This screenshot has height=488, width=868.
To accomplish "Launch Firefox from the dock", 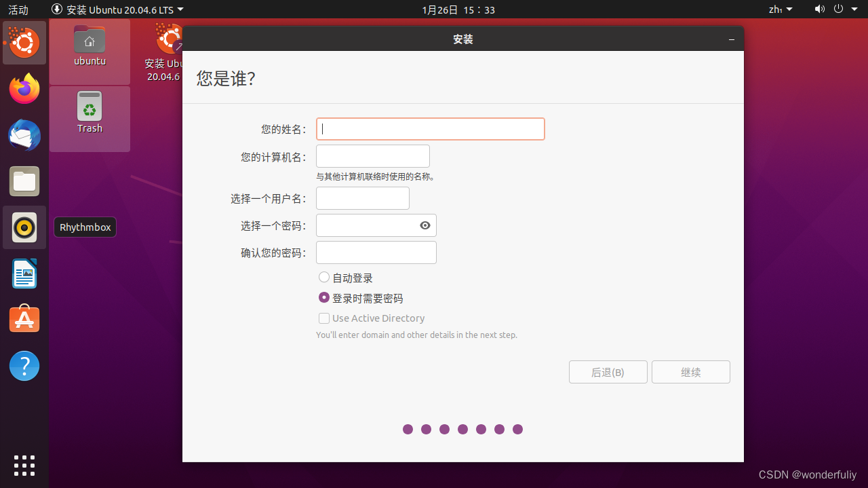I will pos(24,89).
